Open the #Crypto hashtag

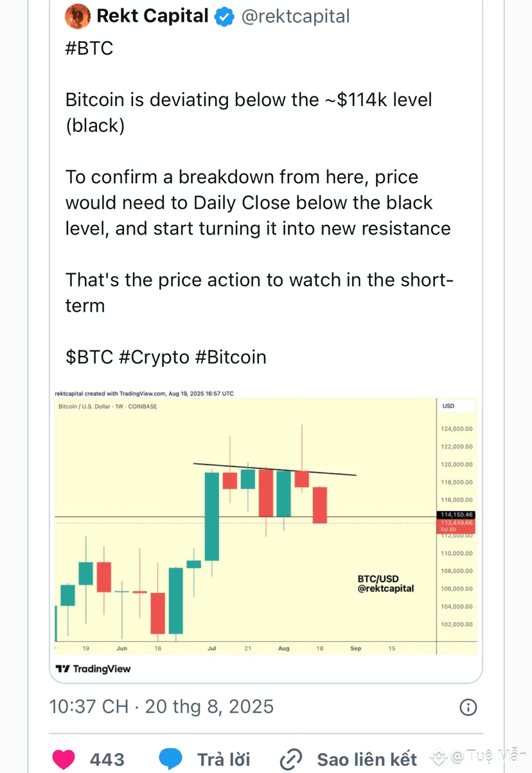[x=154, y=357]
